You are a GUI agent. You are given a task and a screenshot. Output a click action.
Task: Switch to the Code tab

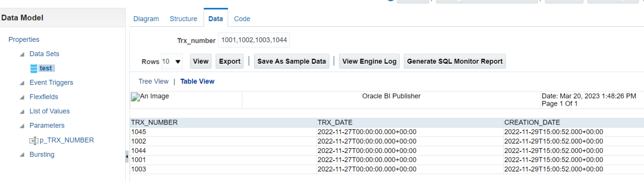tap(242, 19)
